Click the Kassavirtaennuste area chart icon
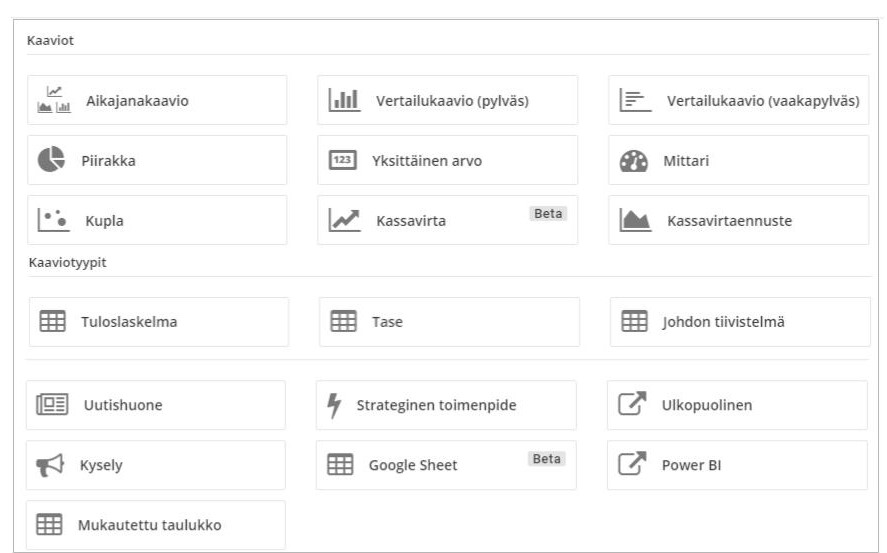Image resolution: width=887 pixels, height=553 pixels. tap(635, 221)
